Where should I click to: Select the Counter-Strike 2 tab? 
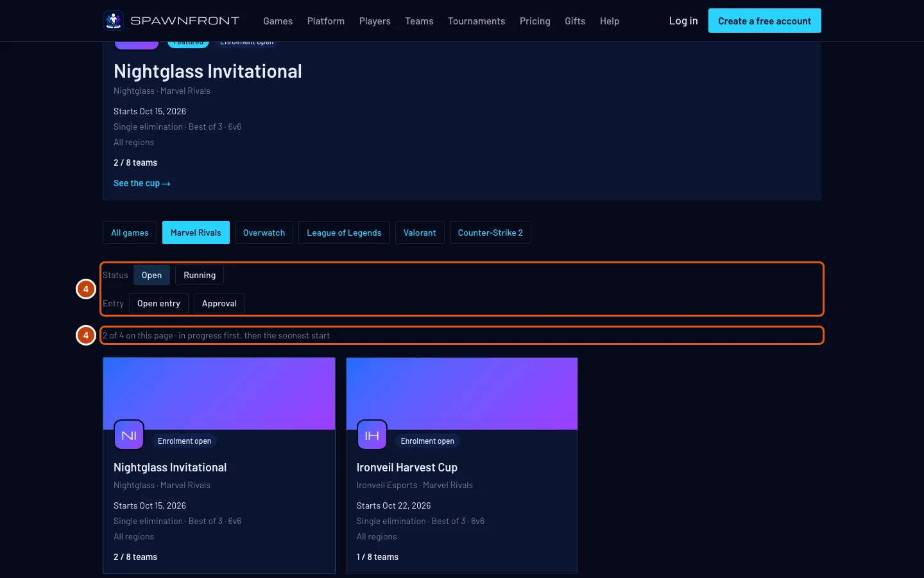click(x=490, y=232)
